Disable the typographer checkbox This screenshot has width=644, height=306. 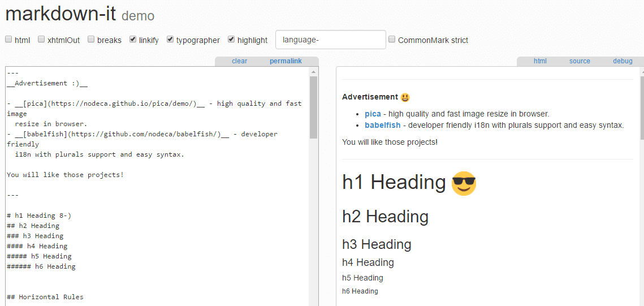[170, 40]
